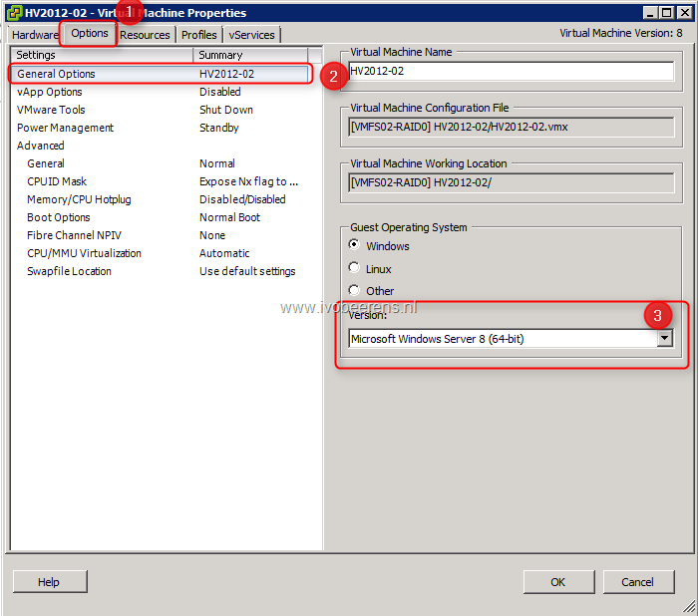The image size is (698, 616).
Task: Open the guest OS Version dropdown arrow
Action: pyautogui.click(x=665, y=338)
